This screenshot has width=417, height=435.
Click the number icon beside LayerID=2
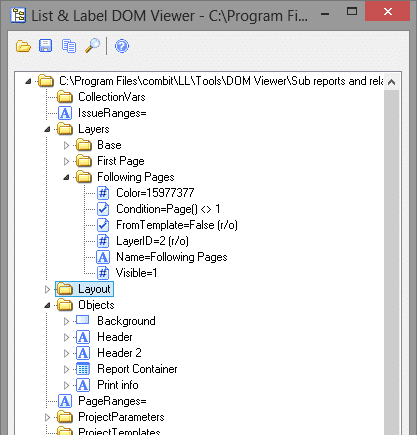click(103, 241)
